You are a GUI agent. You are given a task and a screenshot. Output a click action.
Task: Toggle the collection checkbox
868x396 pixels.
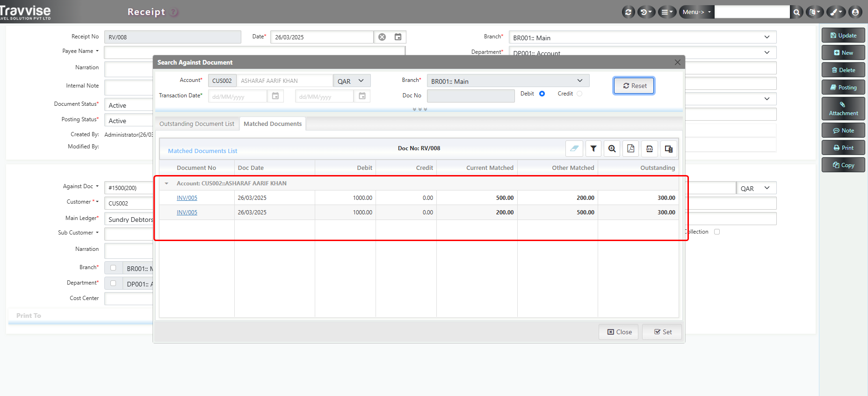(717, 232)
